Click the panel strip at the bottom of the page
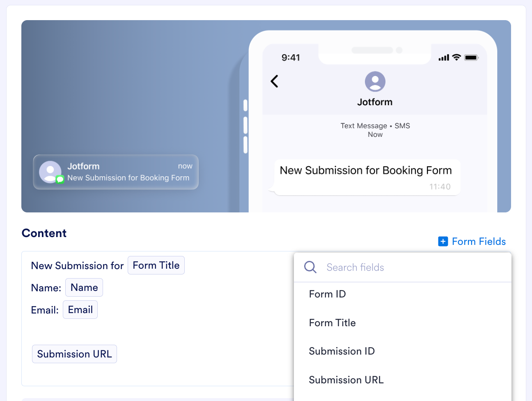532x401 pixels. tap(156, 399)
